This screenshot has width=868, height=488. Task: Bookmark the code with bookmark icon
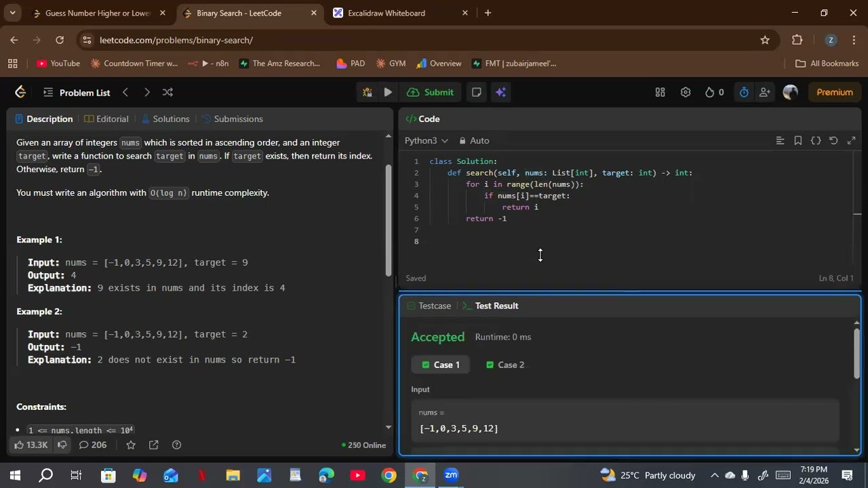point(798,140)
